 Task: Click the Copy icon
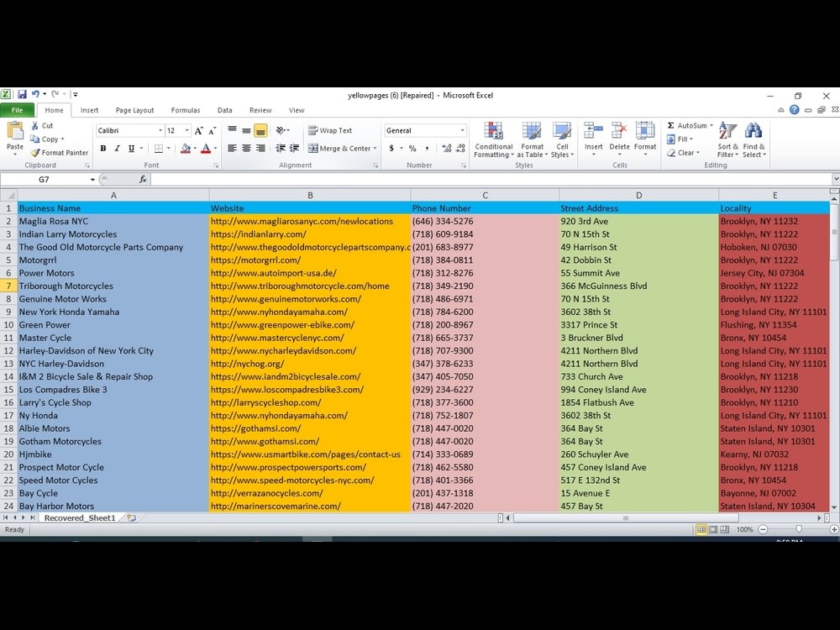35,139
